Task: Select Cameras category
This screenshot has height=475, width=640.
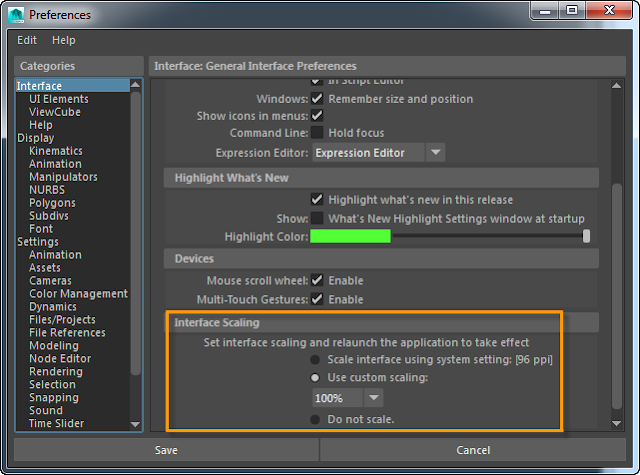Action: coord(50,281)
